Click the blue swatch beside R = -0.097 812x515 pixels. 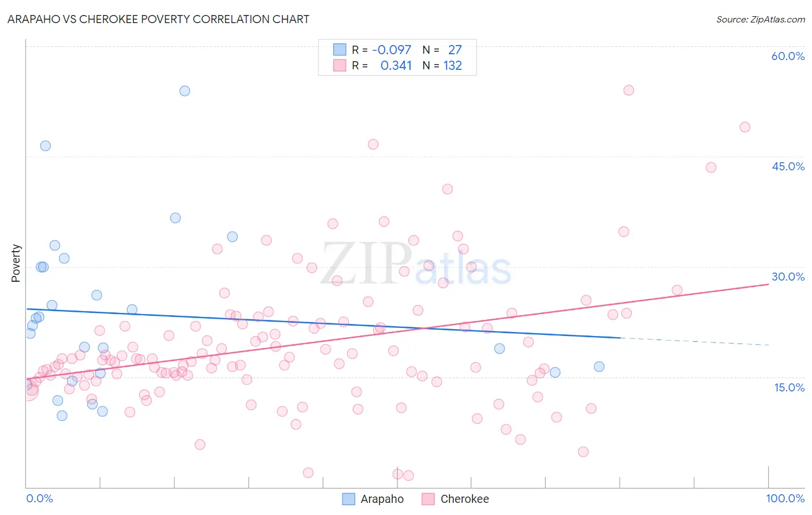[x=340, y=50]
